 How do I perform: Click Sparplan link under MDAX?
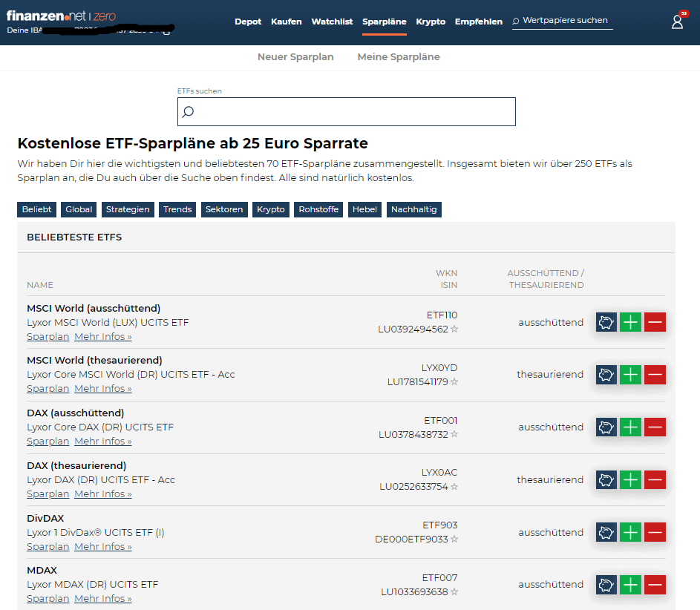click(48, 598)
